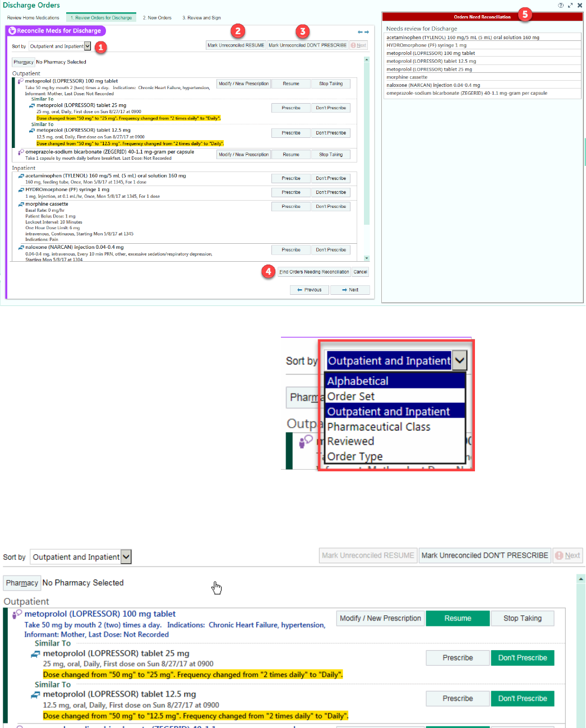586x728 pixels.
Task: Click the medication list scrollbar in top window
Action: pyautogui.click(x=367, y=143)
